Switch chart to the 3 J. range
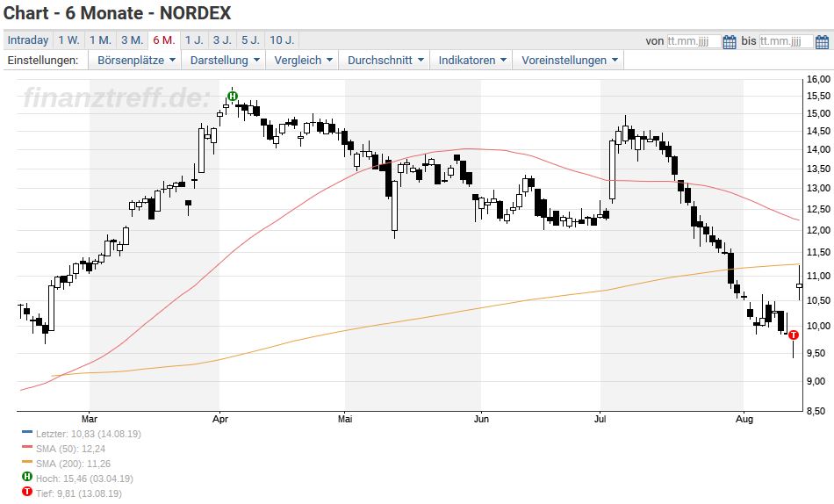834x504 pixels. [x=222, y=40]
